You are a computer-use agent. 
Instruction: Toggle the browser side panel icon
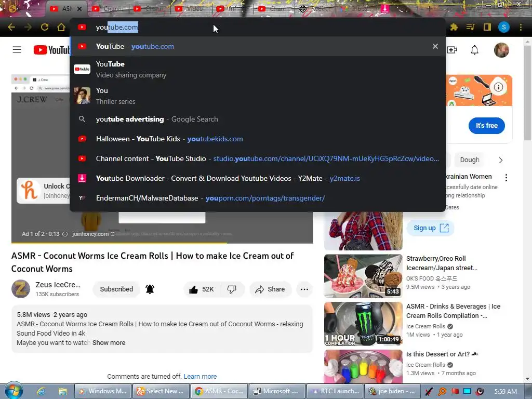pos(487,27)
